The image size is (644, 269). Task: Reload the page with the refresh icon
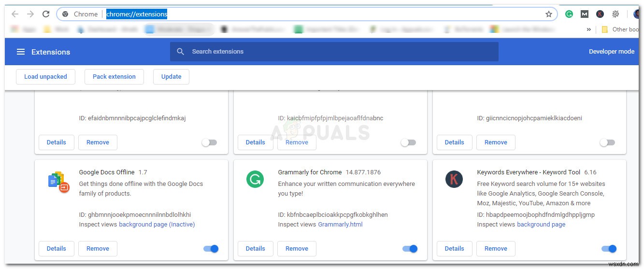[x=46, y=14]
